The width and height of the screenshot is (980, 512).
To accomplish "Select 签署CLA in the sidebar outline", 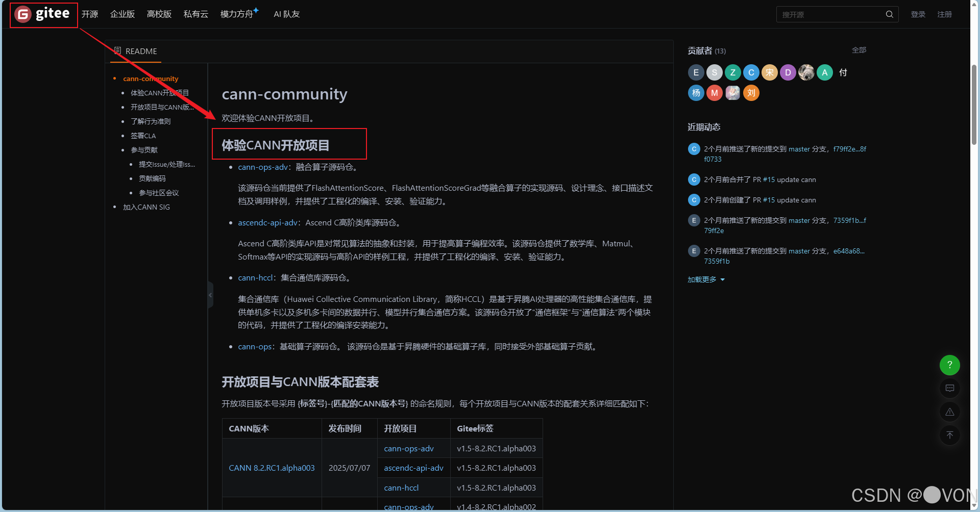I will click(143, 135).
